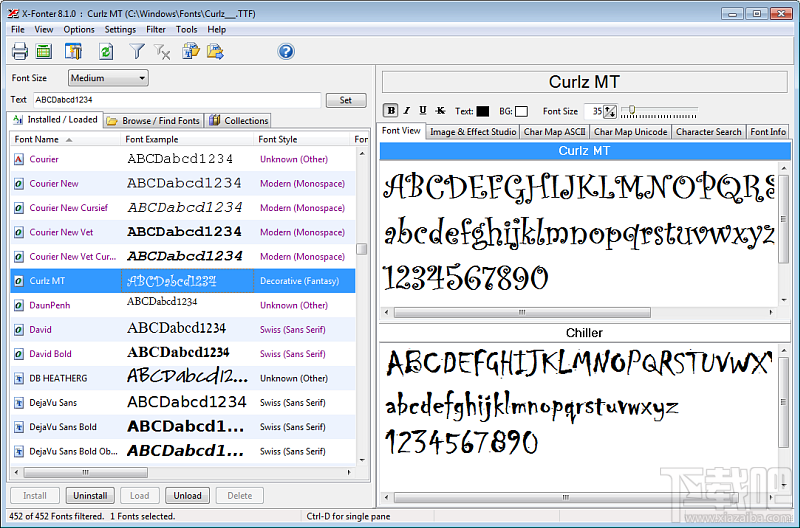The width and height of the screenshot is (800, 528).
Task: Select the Courier New Cursief row
Action: pos(183,208)
